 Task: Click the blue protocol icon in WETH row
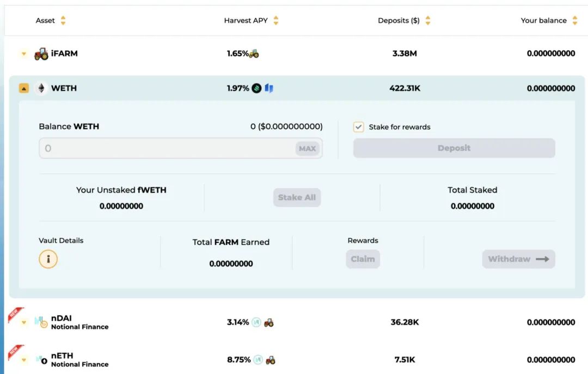269,88
